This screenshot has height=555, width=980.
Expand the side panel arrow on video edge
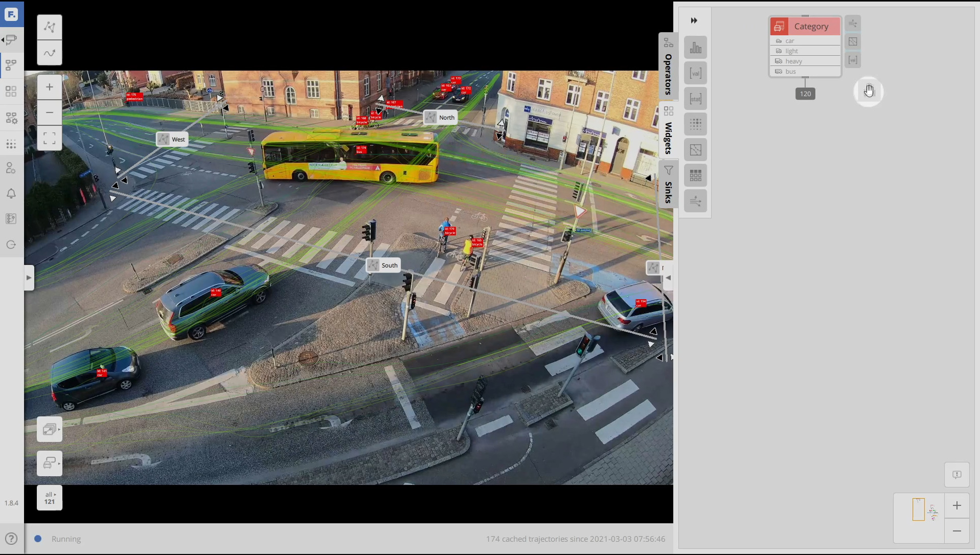pyautogui.click(x=29, y=278)
